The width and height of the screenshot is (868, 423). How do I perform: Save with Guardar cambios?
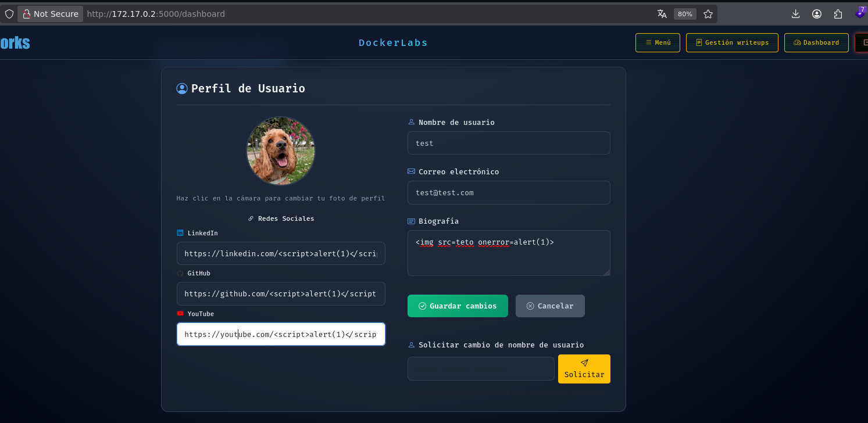point(458,306)
